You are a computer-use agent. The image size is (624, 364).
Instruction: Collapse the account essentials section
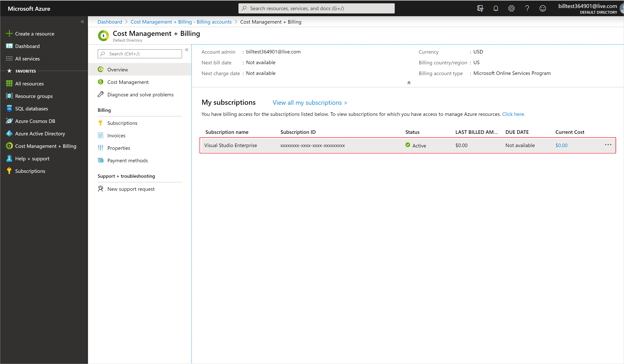point(409,83)
